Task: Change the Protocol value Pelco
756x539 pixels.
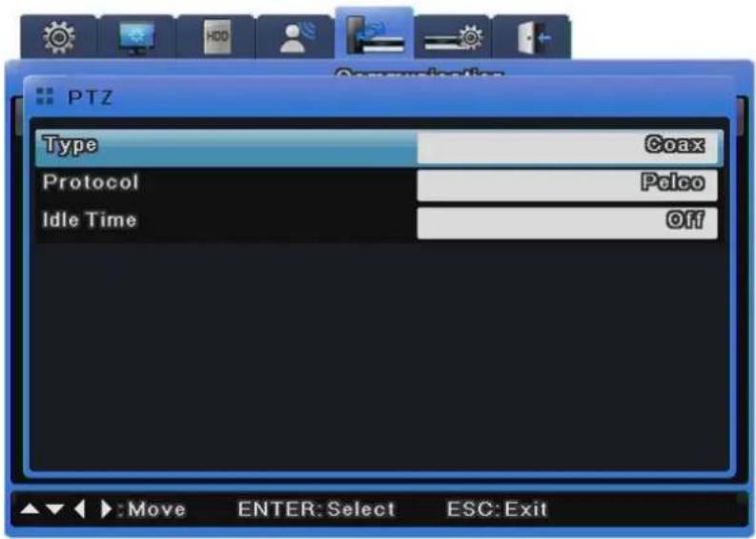Action: (x=567, y=185)
